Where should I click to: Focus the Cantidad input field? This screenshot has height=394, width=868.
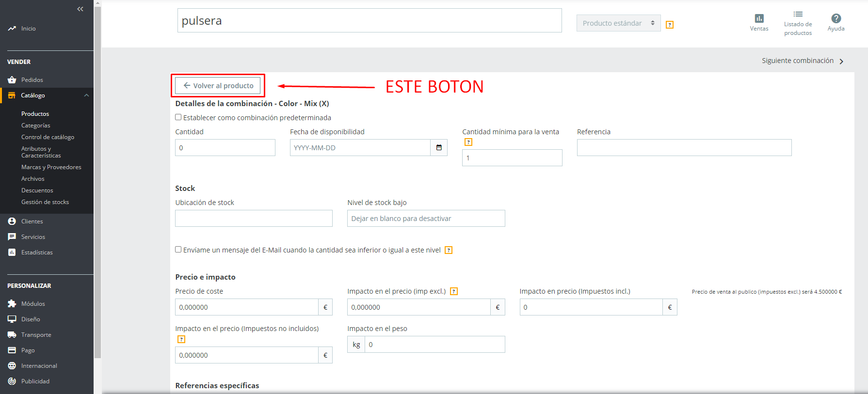pyautogui.click(x=225, y=148)
